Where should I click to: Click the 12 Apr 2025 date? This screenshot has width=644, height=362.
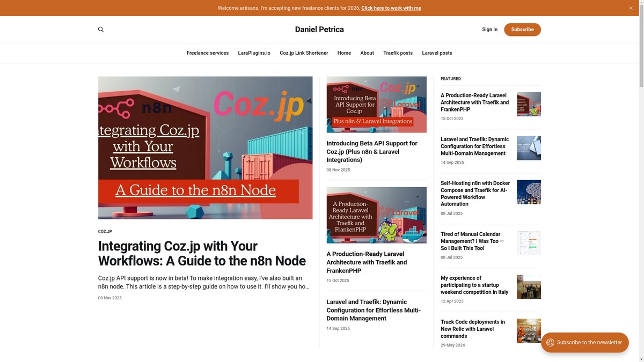pos(452,301)
